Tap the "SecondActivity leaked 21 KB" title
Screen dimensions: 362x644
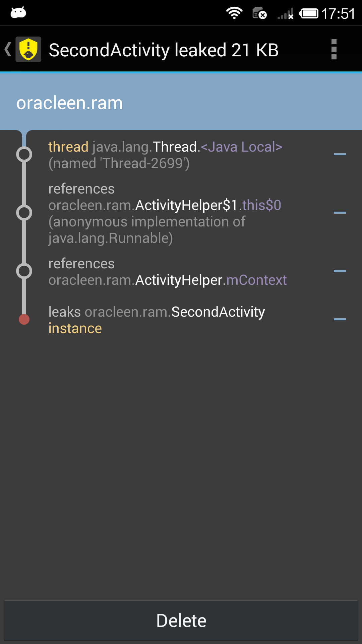164,50
